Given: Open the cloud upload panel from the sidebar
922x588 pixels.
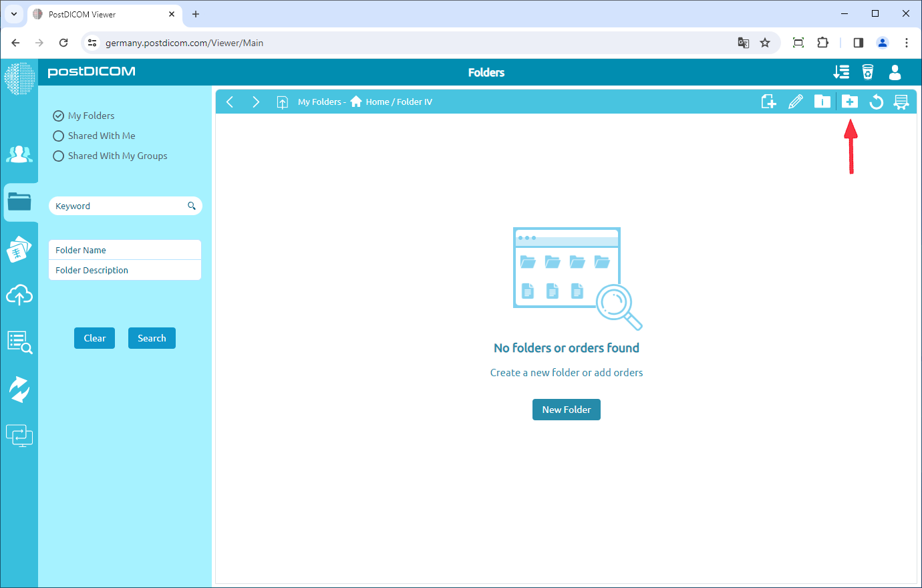Looking at the screenshot, I should tap(19, 295).
